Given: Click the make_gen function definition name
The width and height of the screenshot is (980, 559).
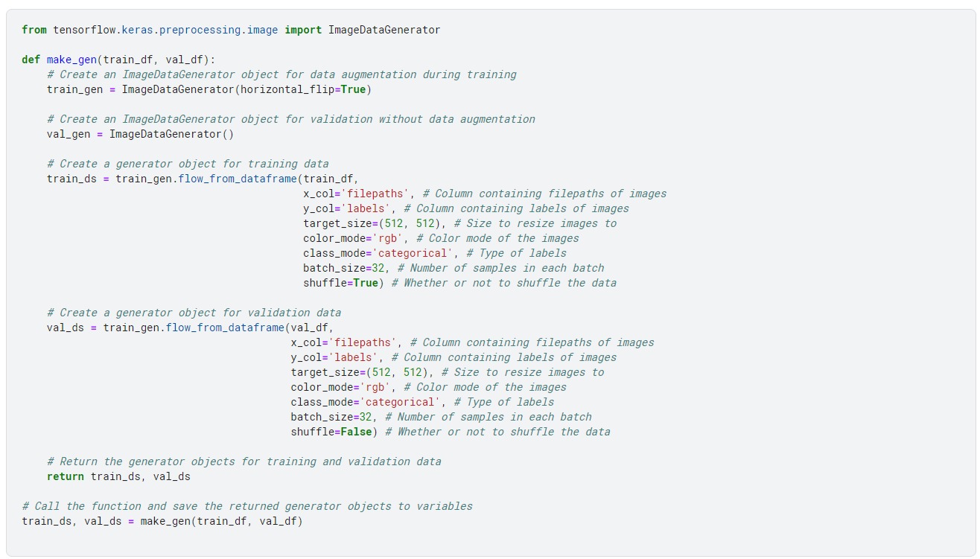Looking at the screenshot, I should 71,60.
